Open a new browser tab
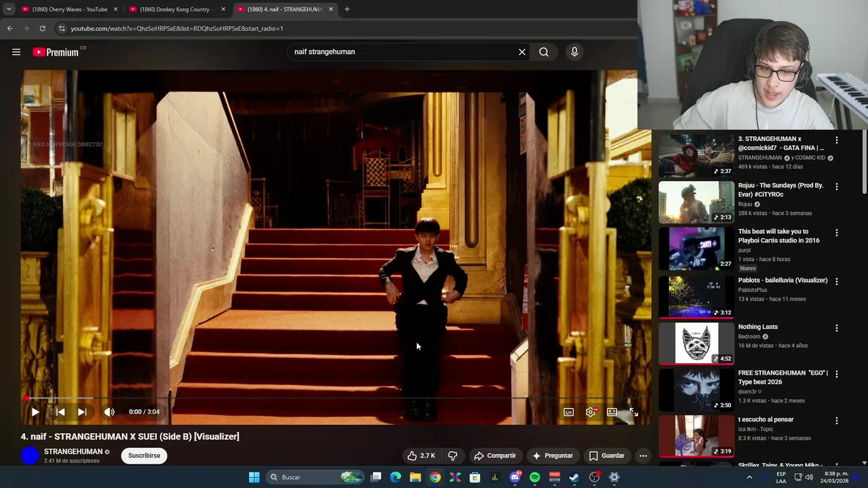 (x=347, y=9)
